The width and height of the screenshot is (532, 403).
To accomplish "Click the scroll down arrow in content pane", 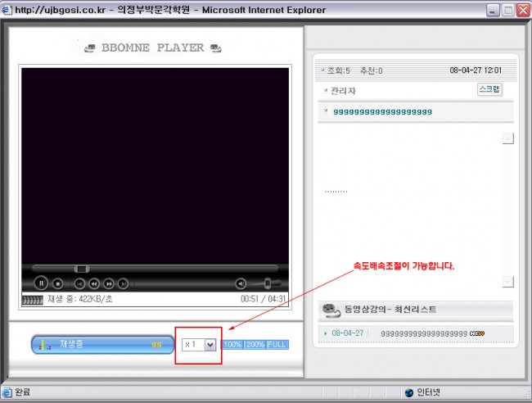I will tap(508, 282).
